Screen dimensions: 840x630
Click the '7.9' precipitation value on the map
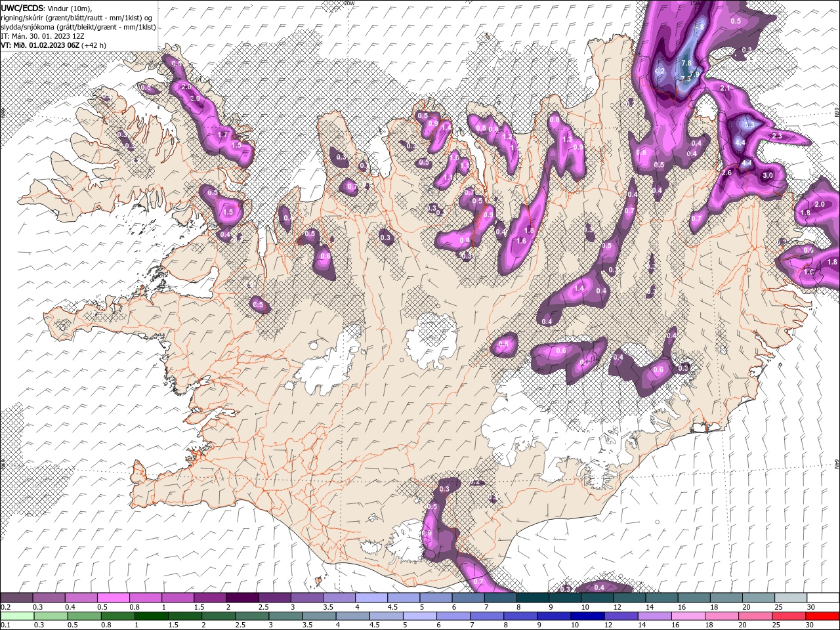694,73
